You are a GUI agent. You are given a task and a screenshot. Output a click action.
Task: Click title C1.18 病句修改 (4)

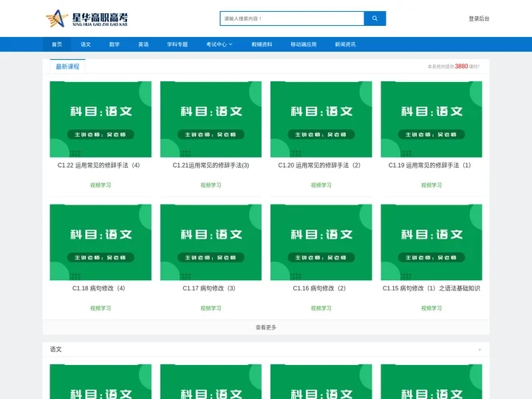pos(99,288)
